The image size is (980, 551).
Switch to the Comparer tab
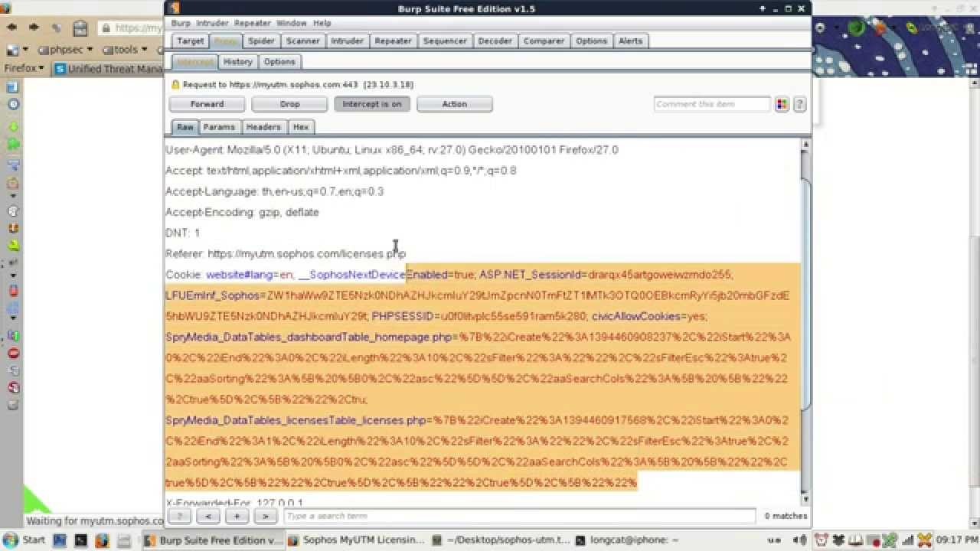(x=544, y=41)
